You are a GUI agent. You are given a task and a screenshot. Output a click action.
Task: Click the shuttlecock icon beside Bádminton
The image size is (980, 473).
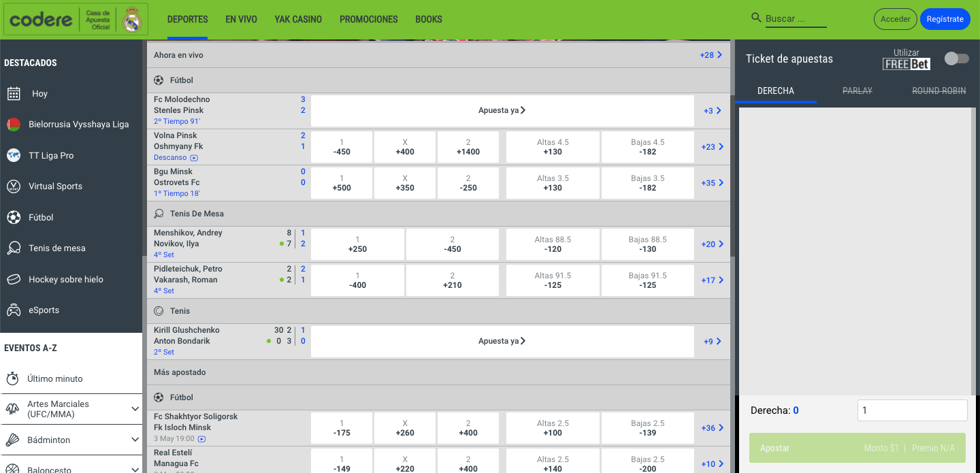tap(12, 440)
